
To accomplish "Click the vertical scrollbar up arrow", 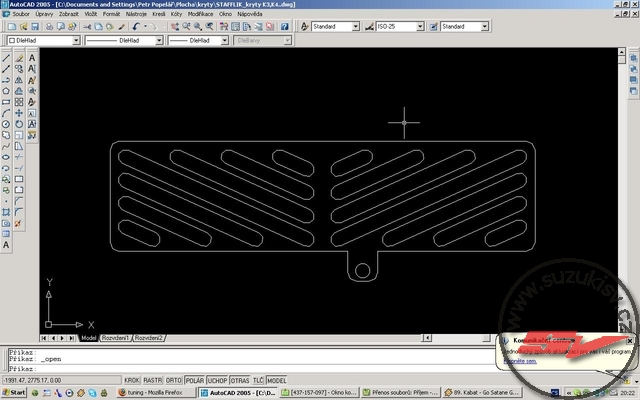I will [621, 52].
